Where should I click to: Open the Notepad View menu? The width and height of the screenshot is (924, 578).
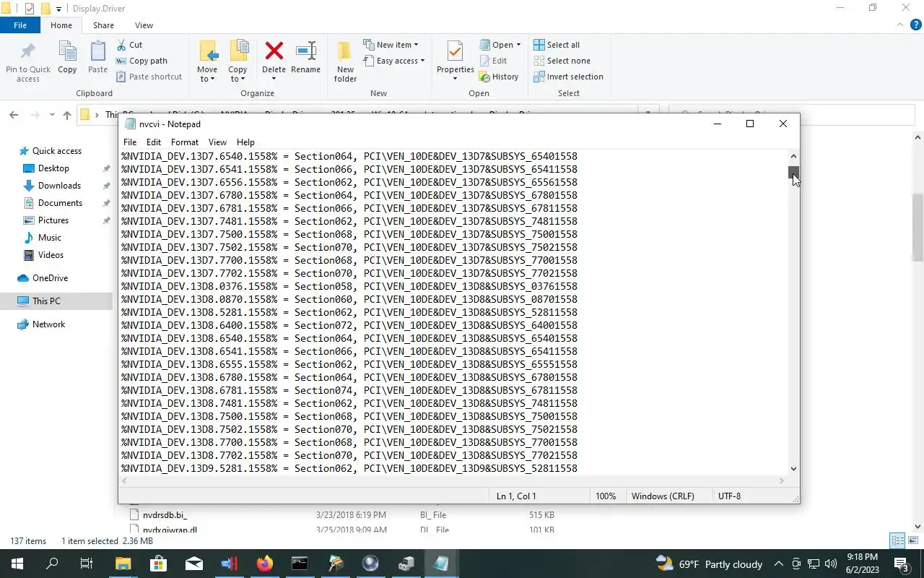[217, 142]
